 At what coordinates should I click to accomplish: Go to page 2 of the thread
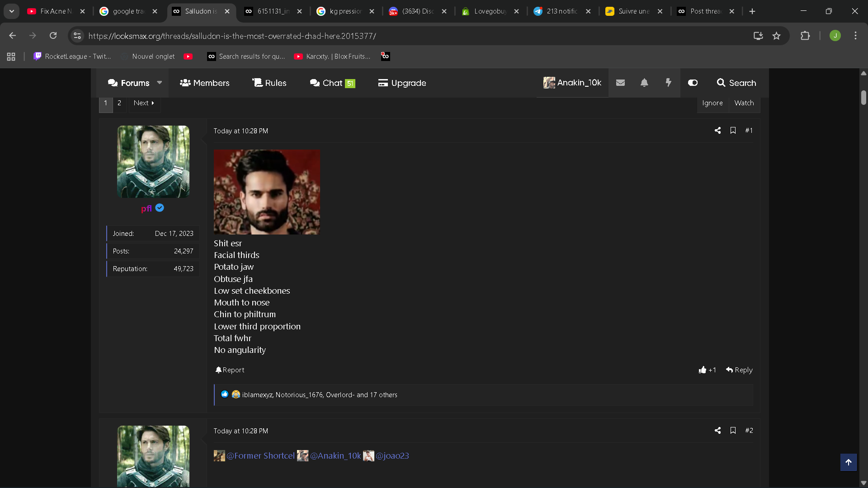(119, 103)
